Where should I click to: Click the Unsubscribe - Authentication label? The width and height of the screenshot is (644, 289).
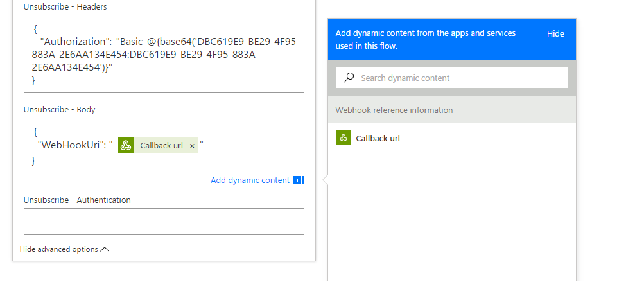[77, 200]
